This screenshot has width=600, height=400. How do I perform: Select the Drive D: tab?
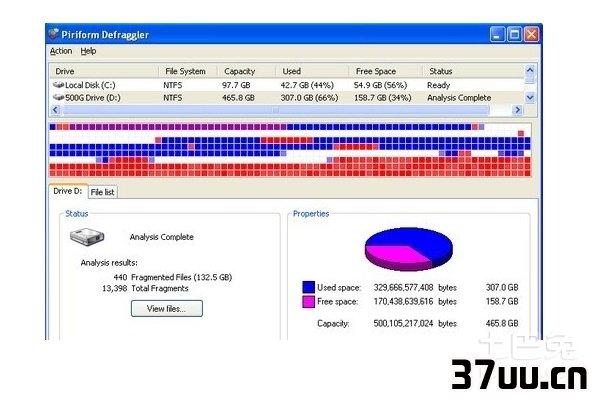click(x=68, y=191)
